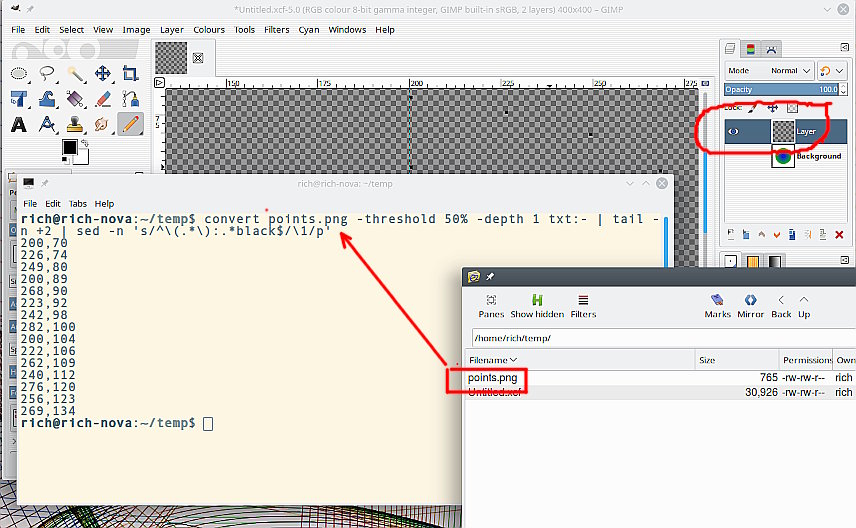The image size is (856, 528).
Task: Select the Measure compass tool
Action: [x=47, y=124]
